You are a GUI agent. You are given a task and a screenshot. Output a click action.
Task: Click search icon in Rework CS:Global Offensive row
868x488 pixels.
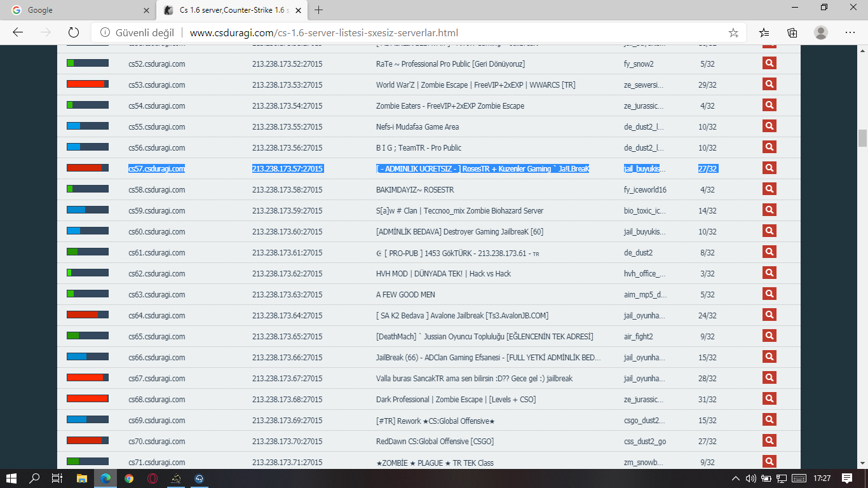coord(770,419)
